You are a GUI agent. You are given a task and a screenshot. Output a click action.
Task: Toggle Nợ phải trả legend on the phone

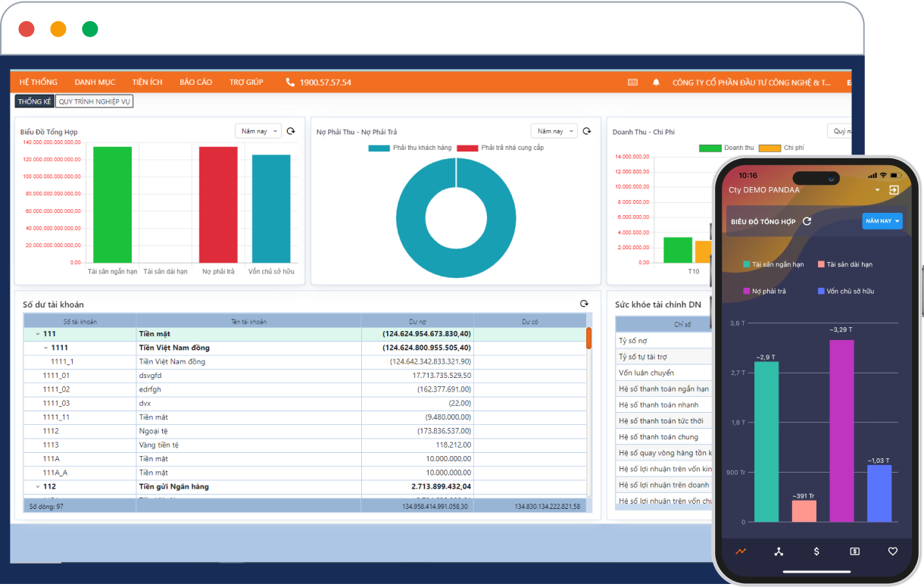point(766,291)
